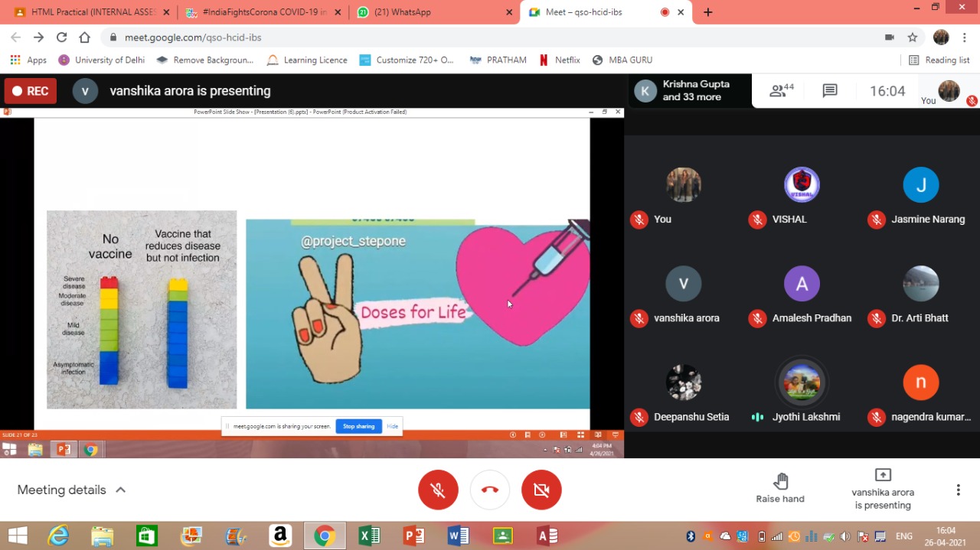
Task: Open the Netflix bookmark
Action: click(x=560, y=60)
